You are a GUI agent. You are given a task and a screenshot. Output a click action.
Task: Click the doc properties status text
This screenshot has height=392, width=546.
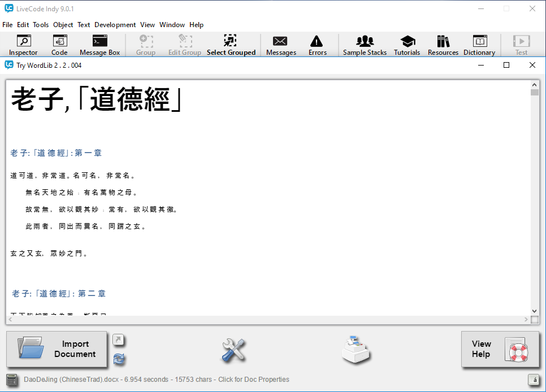click(157, 380)
